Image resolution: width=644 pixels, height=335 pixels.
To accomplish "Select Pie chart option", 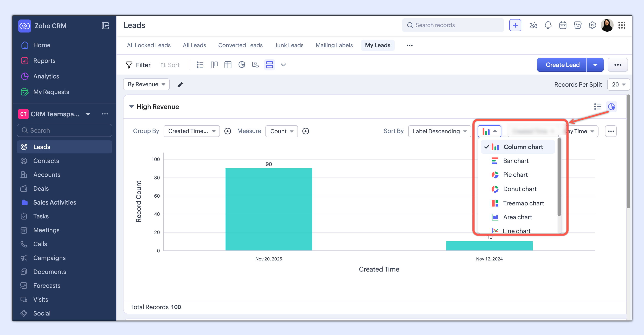I will click(515, 175).
